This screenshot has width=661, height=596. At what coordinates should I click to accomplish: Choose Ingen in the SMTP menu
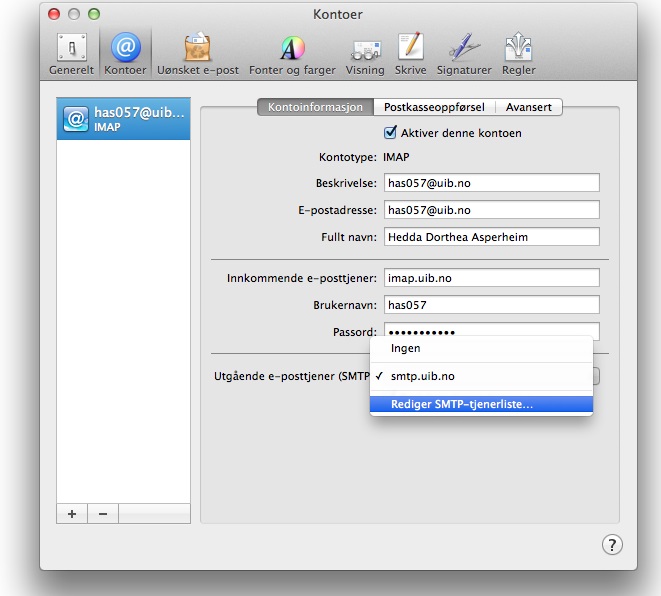pos(405,349)
